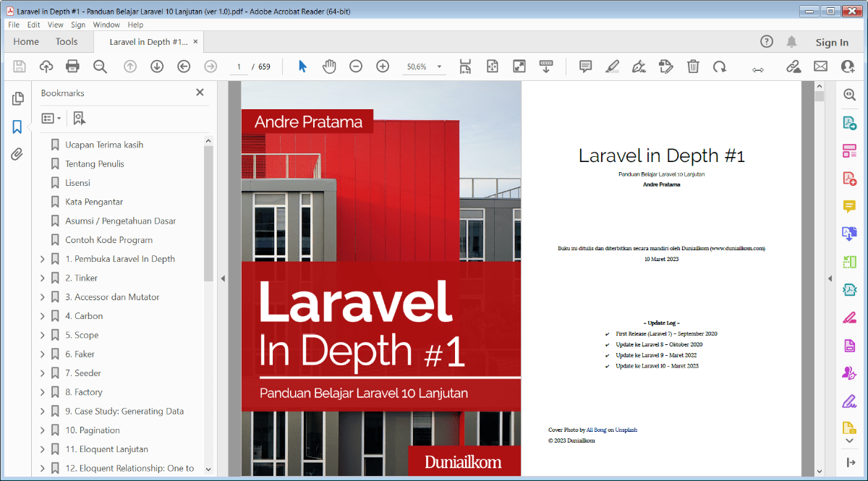Zoom in with the plus button
Image resolution: width=868 pixels, height=481 pixels.
[383, 67]
